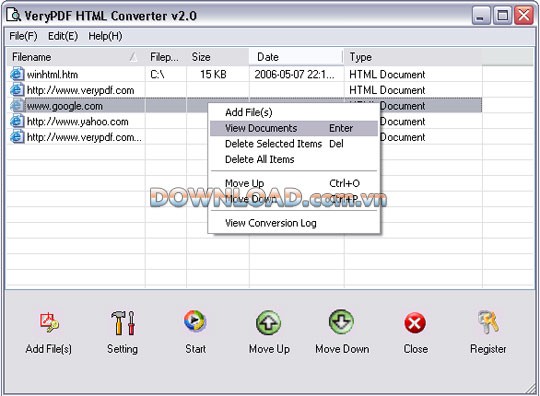Sort by the Type column header
This screenshot has height=396, width=540.
pyautogui.click(x=413, y=57)
